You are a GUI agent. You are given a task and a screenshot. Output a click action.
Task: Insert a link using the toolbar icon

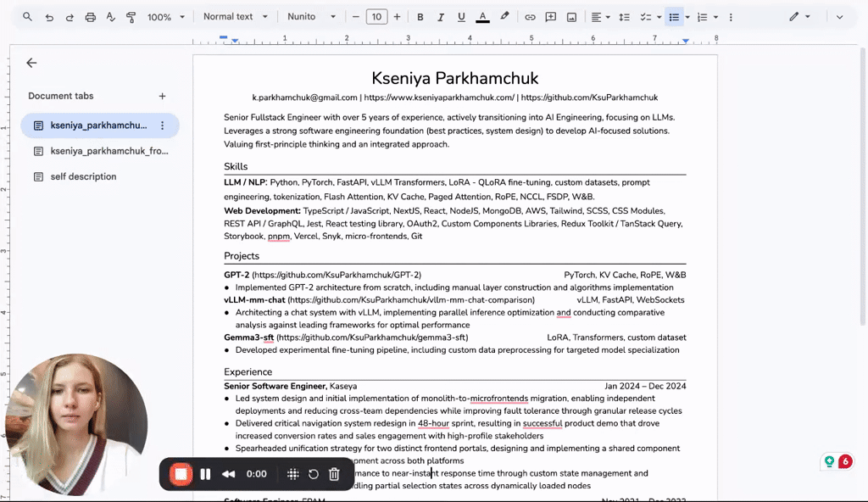point(529,16)
